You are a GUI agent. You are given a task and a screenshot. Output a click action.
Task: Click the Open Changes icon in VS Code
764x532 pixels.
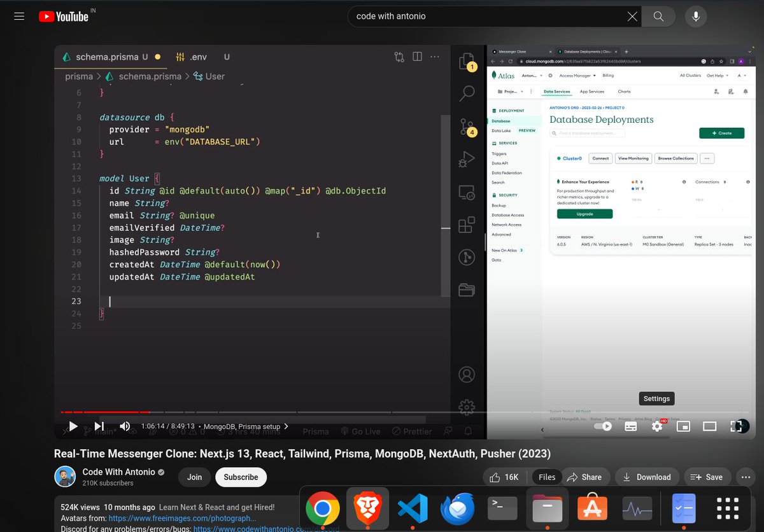tap(399, 57)
